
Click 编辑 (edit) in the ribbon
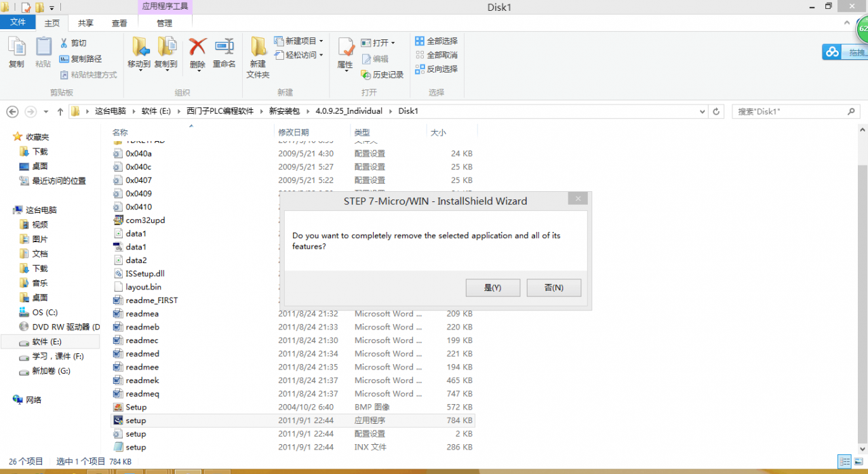pos(375,59)
